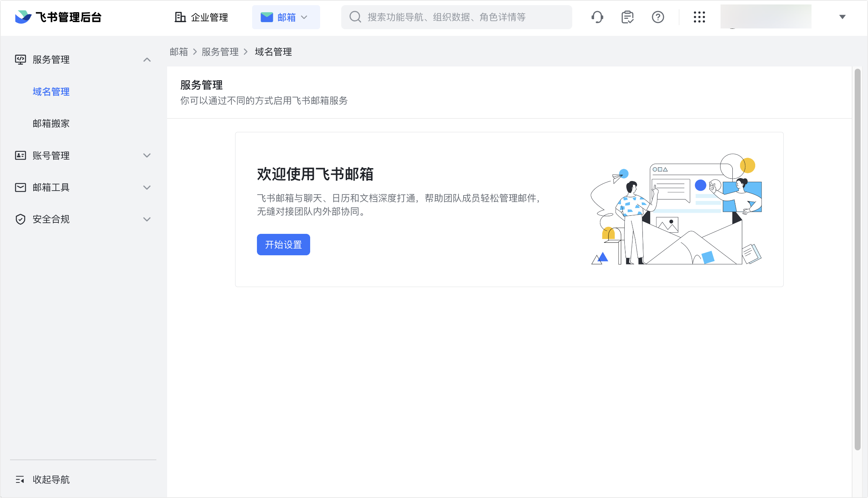Click the 开始设置 button
The width and height of the screenshot is (868, 498).
tap(283, 245)
